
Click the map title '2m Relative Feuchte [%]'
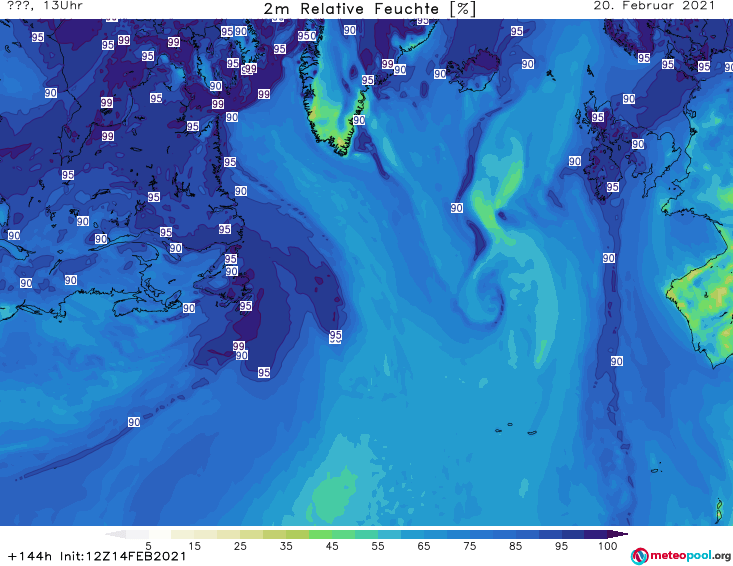pos(370,9)
